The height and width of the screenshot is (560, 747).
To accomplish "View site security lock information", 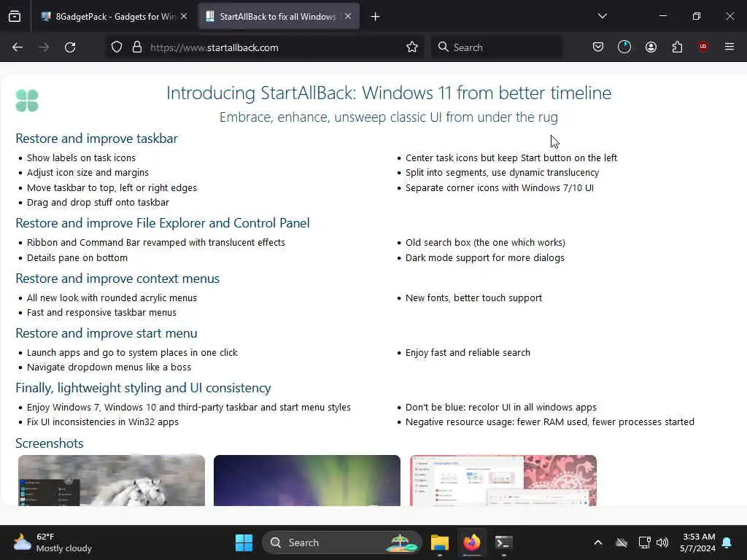I will pyautogui.click(x=137, y=47).
